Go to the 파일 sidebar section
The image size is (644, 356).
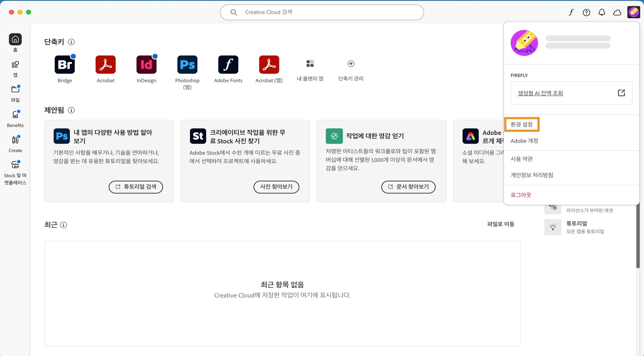click(15, 93)
